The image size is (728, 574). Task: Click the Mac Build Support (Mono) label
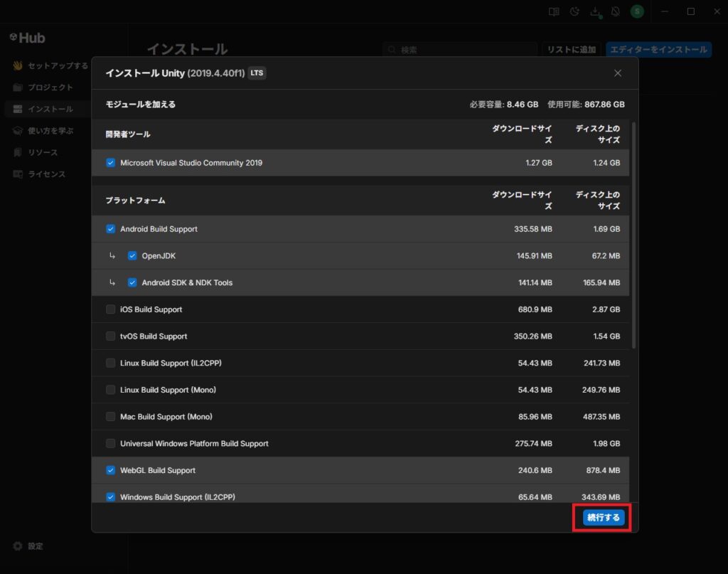166,417
